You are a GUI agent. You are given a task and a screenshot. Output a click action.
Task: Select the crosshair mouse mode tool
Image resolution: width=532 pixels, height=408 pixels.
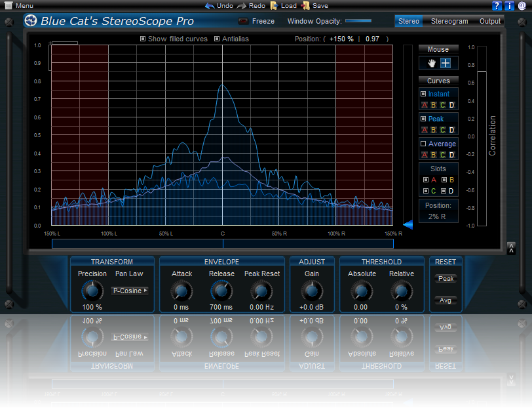(446, 63)
